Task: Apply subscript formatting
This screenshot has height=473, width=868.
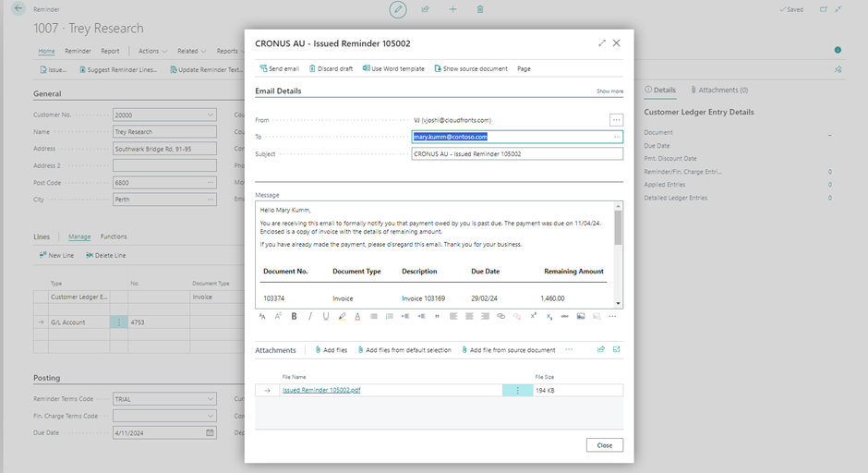Action: coord(549,316)
